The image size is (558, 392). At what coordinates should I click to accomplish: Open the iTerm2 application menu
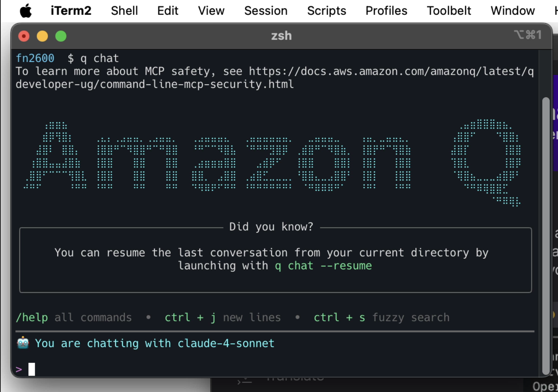(x=70, y=11)
